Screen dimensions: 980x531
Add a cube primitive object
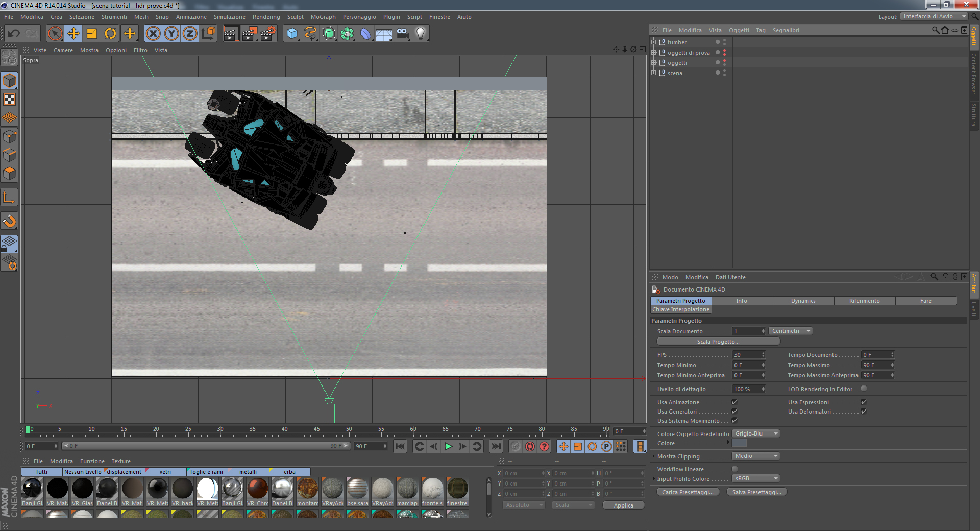pos(292,34)
